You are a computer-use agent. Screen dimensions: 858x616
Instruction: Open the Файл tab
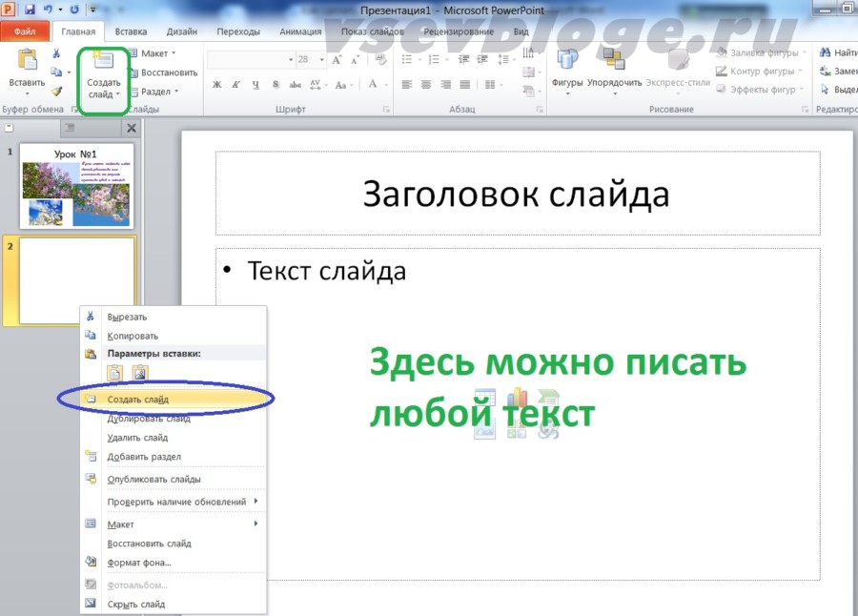click(x=25, y=31)
